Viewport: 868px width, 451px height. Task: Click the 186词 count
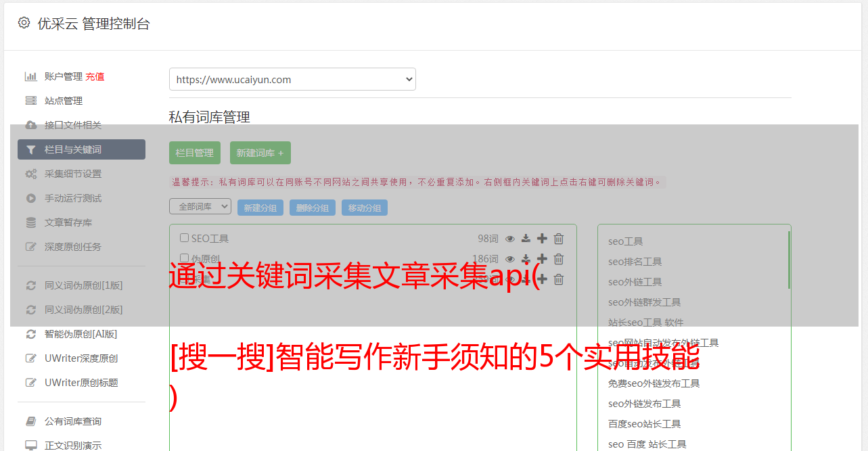click(485, 259)
